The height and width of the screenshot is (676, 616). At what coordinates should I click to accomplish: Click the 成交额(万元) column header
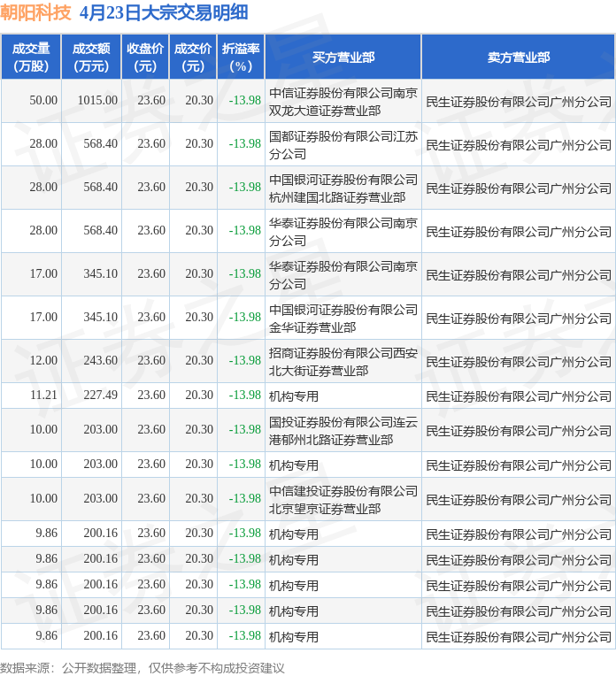pyautogui.click(x=91, y=57)
